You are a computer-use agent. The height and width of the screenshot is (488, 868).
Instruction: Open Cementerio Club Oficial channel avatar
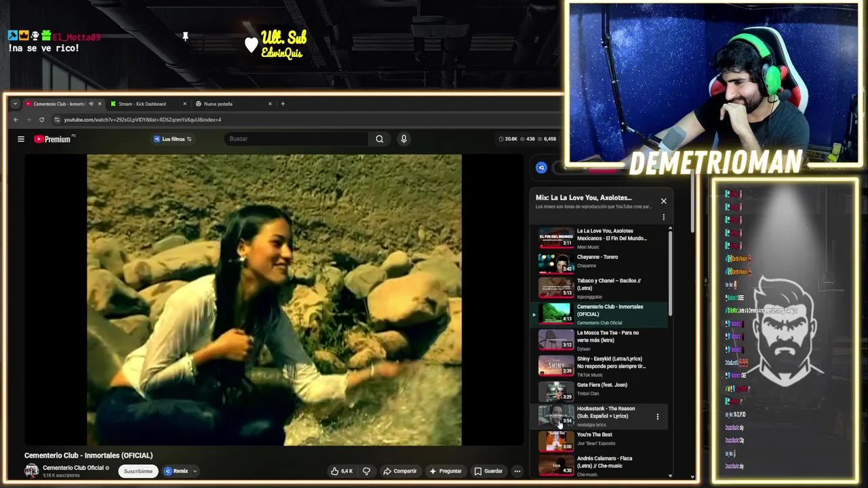pyautogui.click(x=31, y=471)
